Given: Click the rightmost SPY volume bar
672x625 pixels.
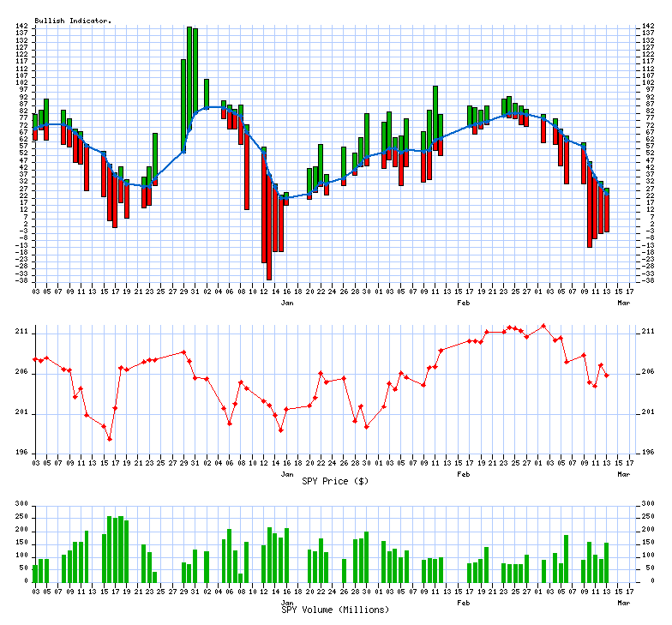Looking at the screenshot, I should pos(606,562).
